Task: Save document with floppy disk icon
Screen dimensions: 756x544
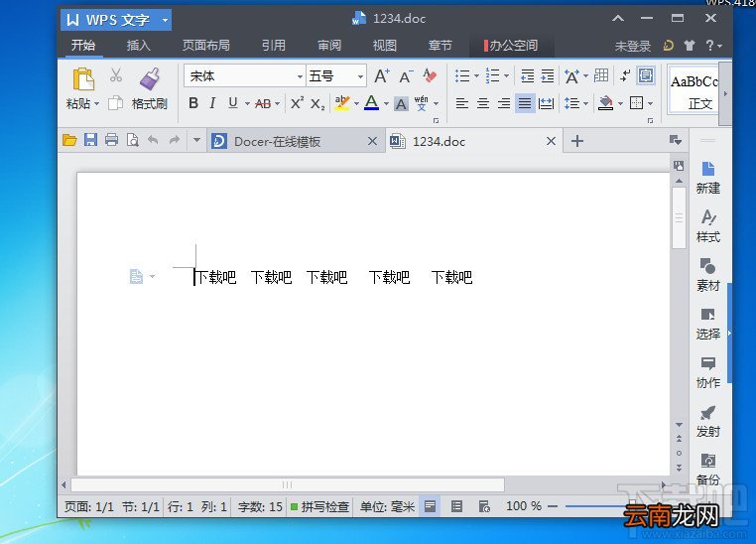Action: click(x=90, y=140)
